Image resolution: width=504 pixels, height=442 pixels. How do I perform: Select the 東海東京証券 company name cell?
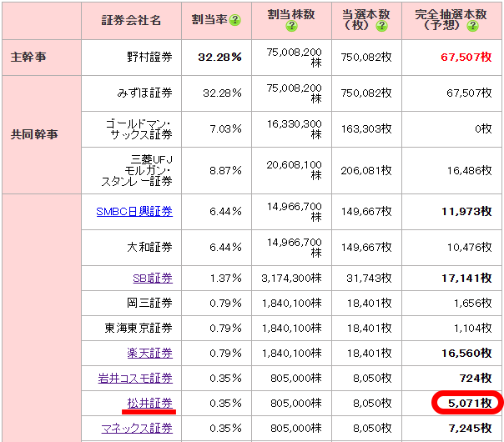click(x=132, y=329)
